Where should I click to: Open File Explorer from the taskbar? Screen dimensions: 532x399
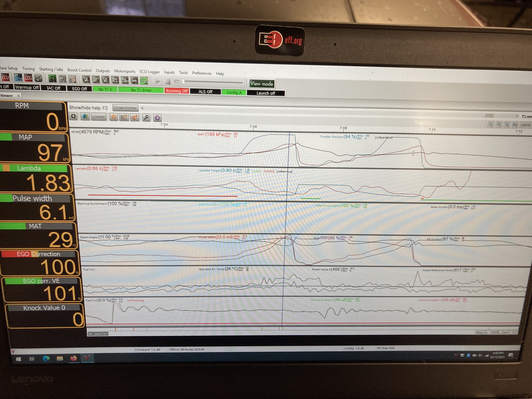(60, 359)
